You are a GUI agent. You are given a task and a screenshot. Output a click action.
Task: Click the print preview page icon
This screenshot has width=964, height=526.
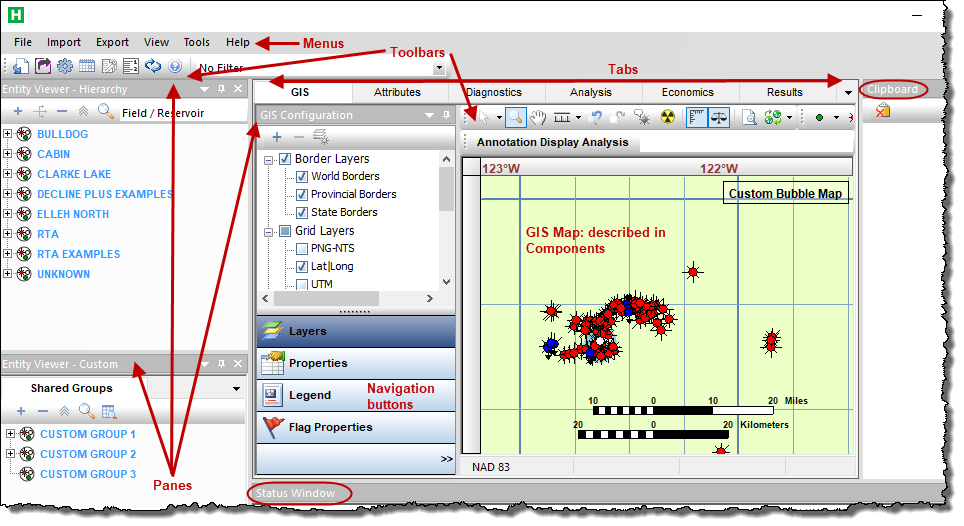click(x=749, y=117)
